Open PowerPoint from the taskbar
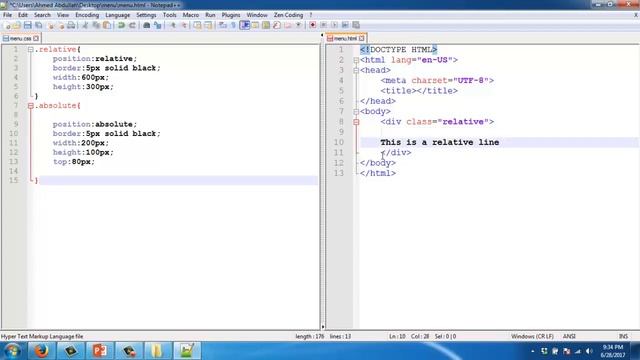640x360 pixels. click(x=100, y=351)
